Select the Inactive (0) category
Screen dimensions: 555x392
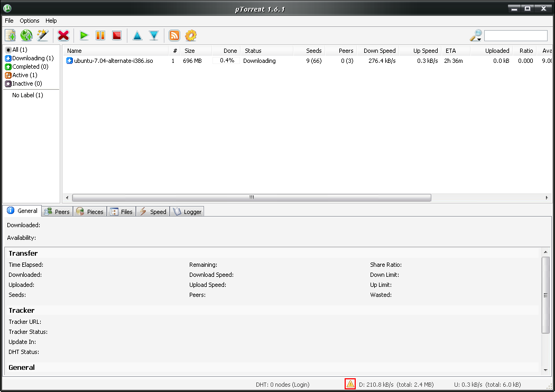pyautogui.click(x=23, y=83)
